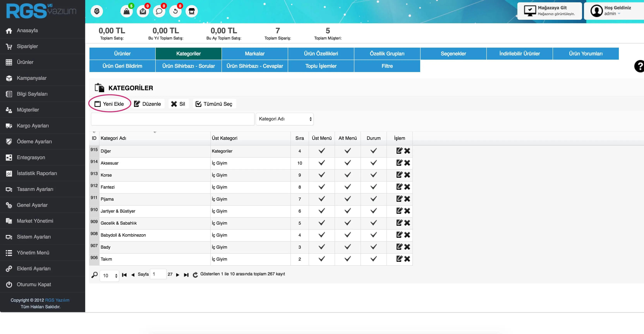Delete the Korse category with X icon
644x334 pixels.
point(407,175)
